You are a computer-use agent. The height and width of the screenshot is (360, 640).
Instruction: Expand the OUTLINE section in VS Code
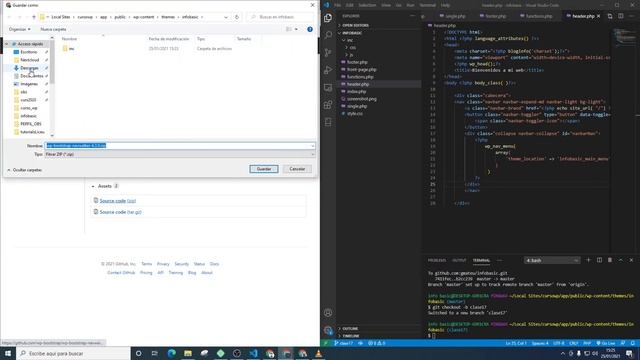click(350, 329)
